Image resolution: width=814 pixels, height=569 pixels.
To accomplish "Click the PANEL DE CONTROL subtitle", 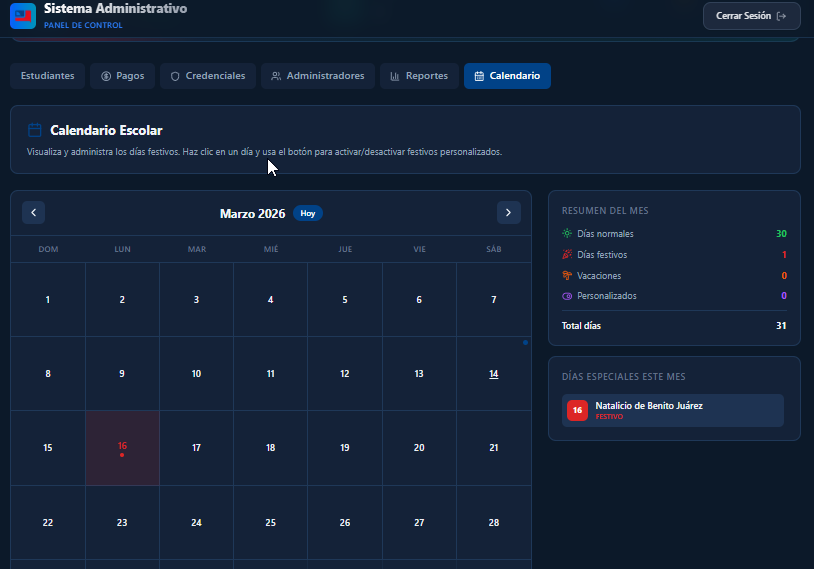I will pos(83,25).
